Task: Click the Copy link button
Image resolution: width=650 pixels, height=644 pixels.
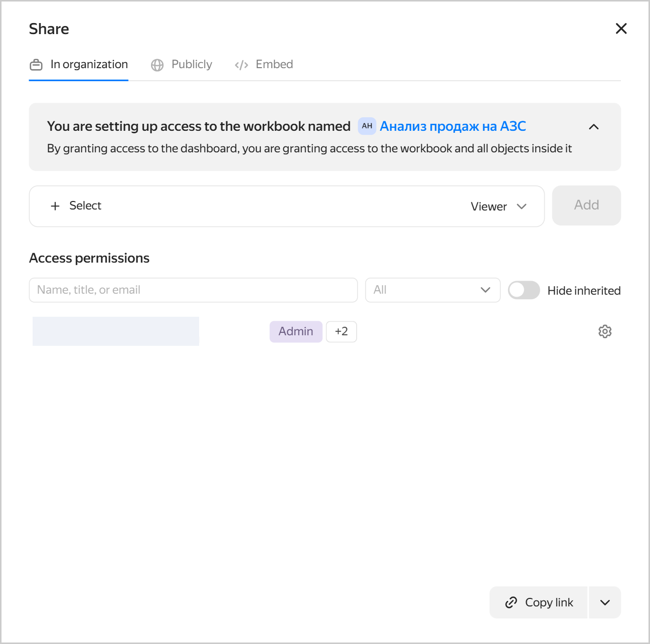Action: click(x=539, y=602)
